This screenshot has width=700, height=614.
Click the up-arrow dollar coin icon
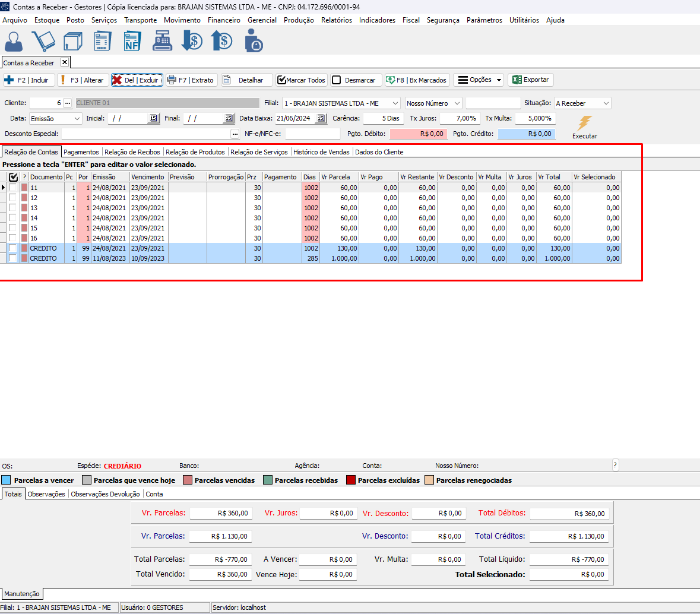[x=221, y=42]
